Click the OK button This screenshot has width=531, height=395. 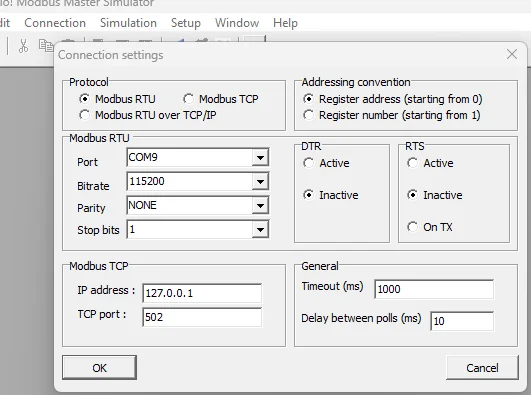coord(99,368)
